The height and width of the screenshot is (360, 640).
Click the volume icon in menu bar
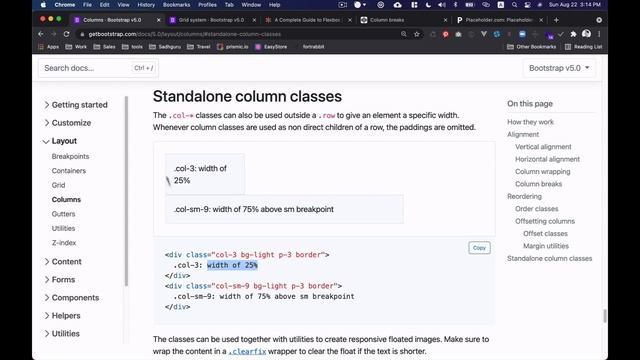point(442,5)
